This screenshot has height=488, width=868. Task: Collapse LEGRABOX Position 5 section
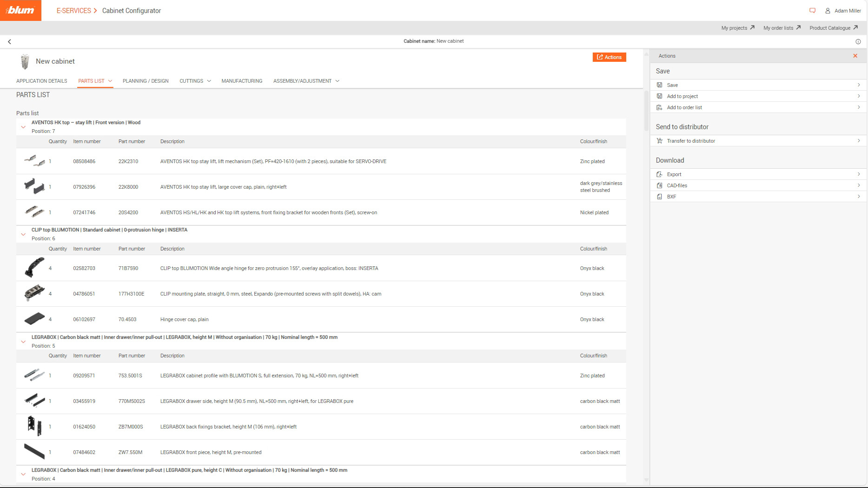tap(23, 342)
